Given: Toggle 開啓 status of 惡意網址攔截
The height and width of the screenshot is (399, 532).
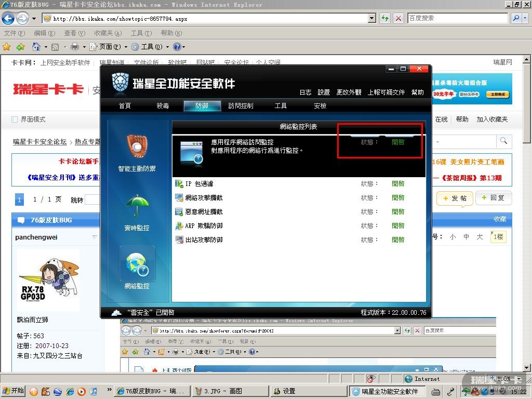Looking at the screenshot, I should pos(398,212).
